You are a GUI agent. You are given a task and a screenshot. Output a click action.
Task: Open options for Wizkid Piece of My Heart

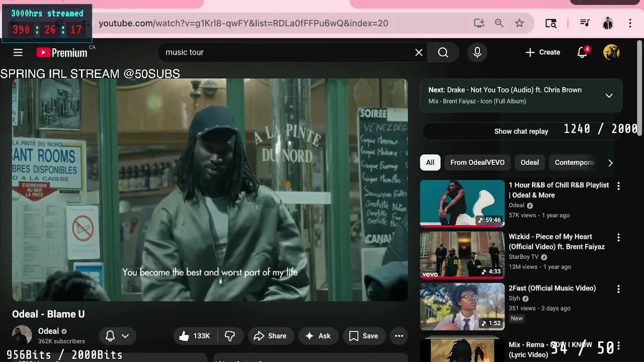coord(618,238)
